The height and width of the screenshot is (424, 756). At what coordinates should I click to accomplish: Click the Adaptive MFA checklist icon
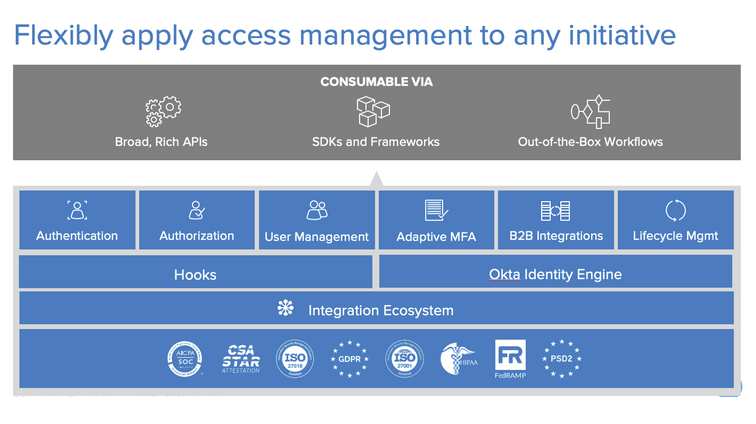click(436, 210)
